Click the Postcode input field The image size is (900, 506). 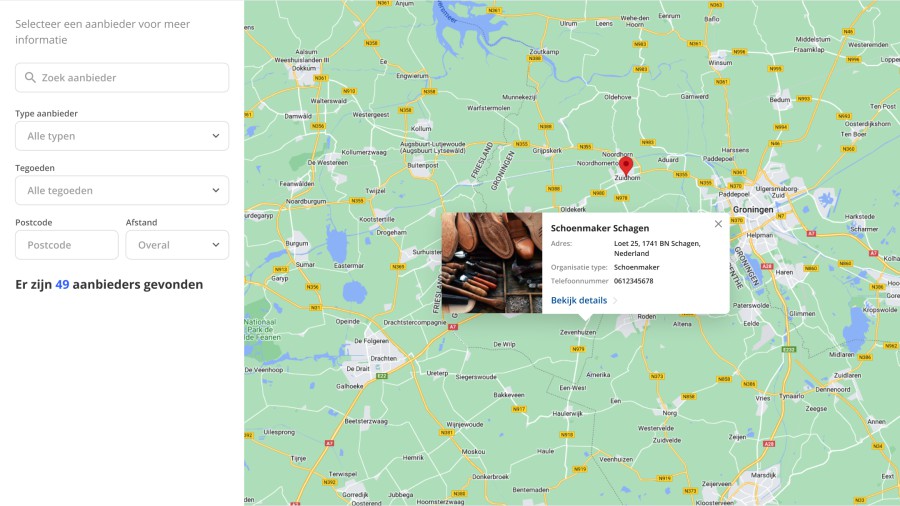[67, 245]
